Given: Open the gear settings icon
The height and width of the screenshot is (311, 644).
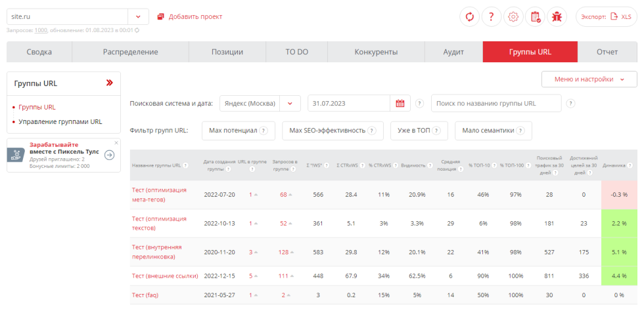Looking at the screenshot, I should point(513,17).
